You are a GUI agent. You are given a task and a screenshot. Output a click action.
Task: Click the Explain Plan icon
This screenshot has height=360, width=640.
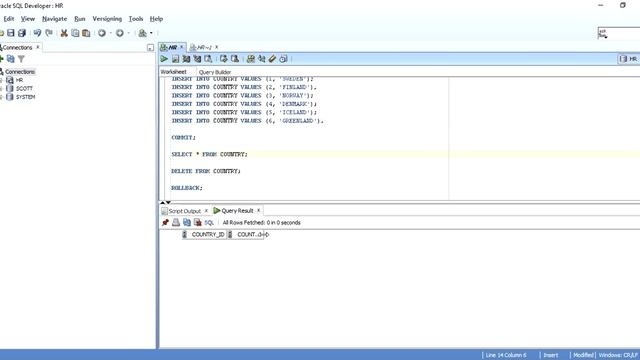click(186, 59)
